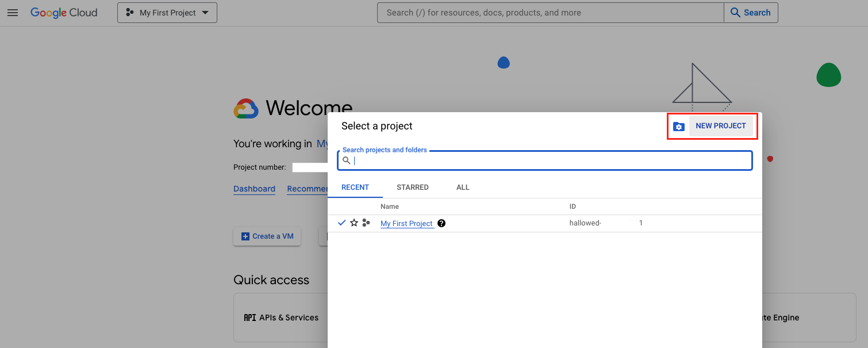Click the project-type dots icon in the row
This screenshot has width=868, height=348.
366,223
